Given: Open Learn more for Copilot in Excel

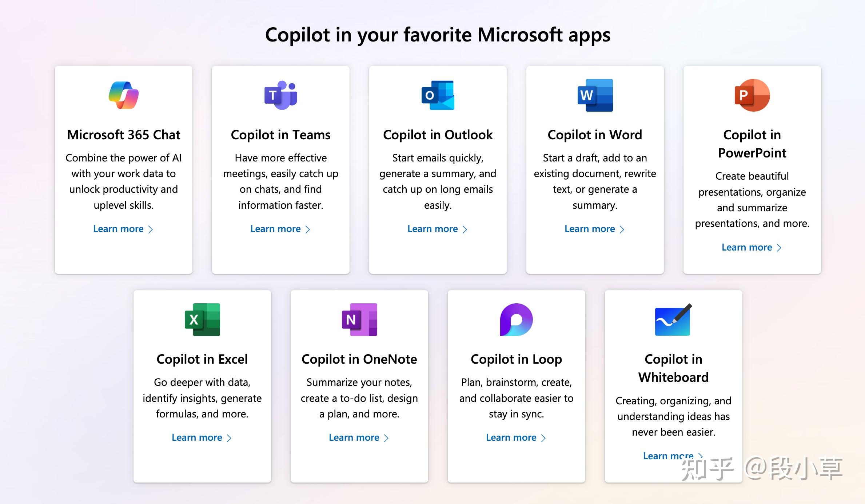Looking at the screenshot, I should click(197, 437).
